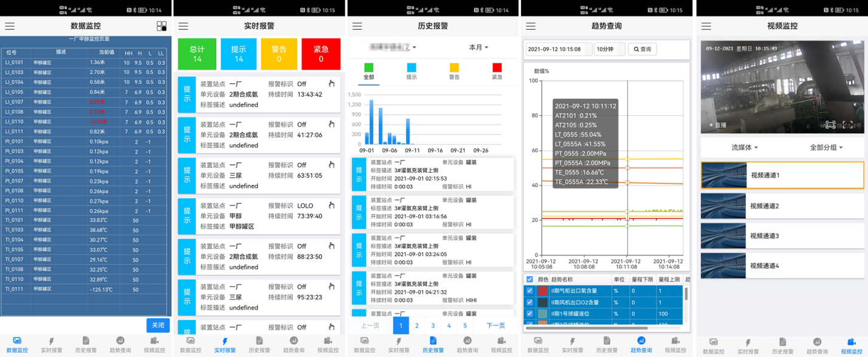Click the snapshot capture icon on the video
868x357 pixels.
pyautogui.click(x=831, y=125)
